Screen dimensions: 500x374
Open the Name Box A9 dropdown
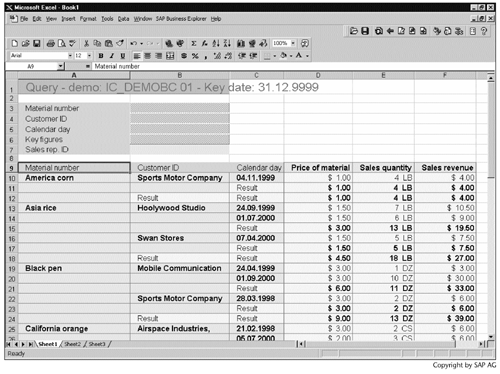point(60,66)
